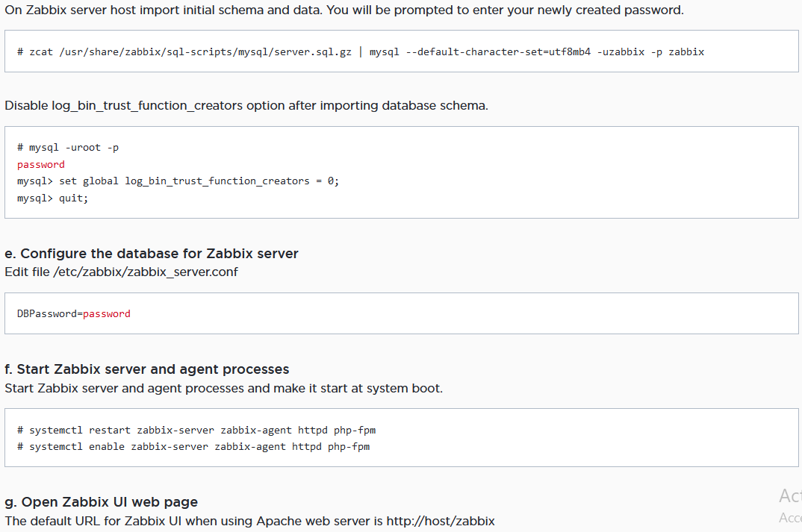This screenshot has height=532, width=802.
Task: Click the sentence about starting at system boot
Action: (223, 388)
